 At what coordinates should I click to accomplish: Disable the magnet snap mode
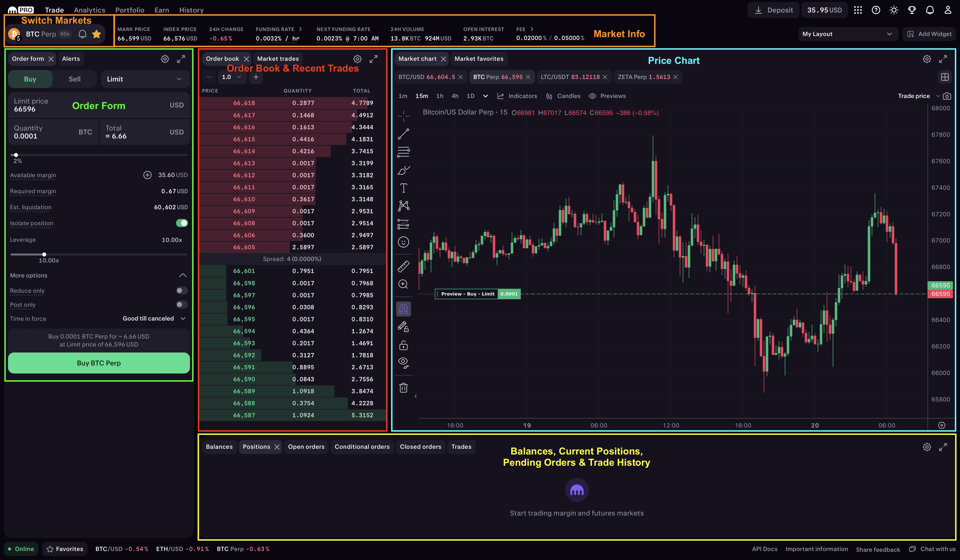[403, 308]
